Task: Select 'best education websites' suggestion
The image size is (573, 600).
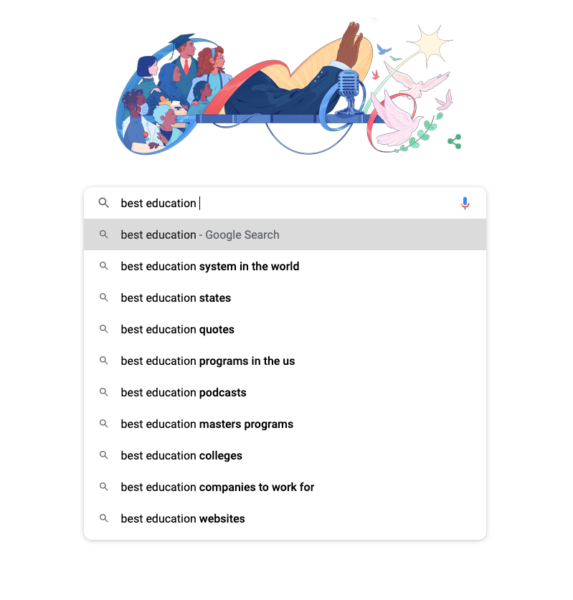Action: (x=285, y=518)
